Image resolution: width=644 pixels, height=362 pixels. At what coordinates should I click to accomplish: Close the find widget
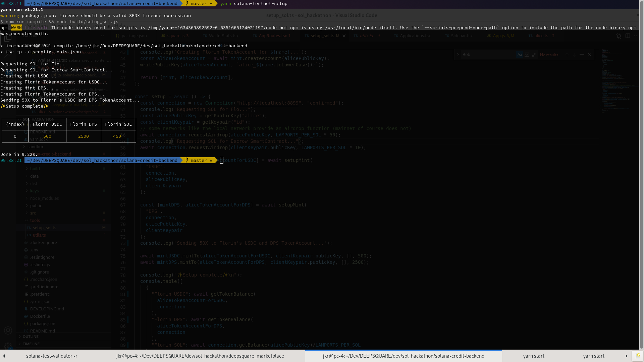(x=590, y=55)
